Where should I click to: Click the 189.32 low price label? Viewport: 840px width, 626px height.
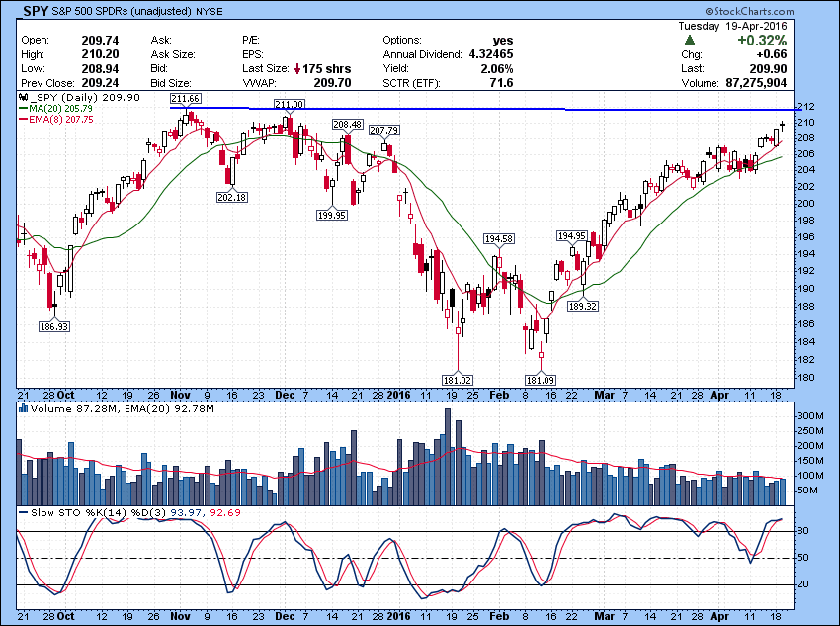point(583,306)
